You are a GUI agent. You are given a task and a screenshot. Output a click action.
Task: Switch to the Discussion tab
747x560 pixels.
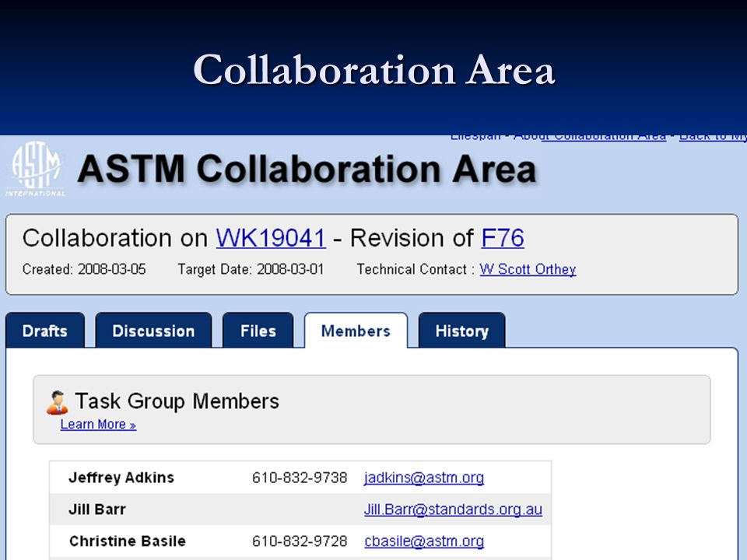[x=153, y=331]
